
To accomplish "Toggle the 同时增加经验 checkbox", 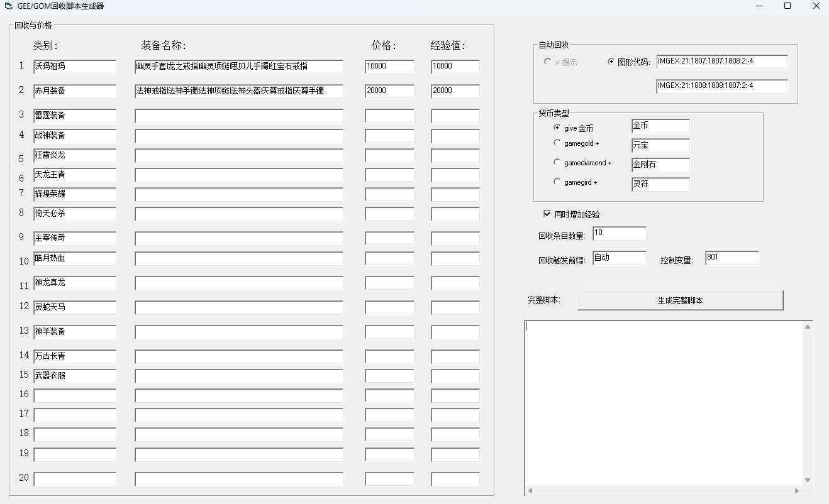I will (x=547, y=214).
